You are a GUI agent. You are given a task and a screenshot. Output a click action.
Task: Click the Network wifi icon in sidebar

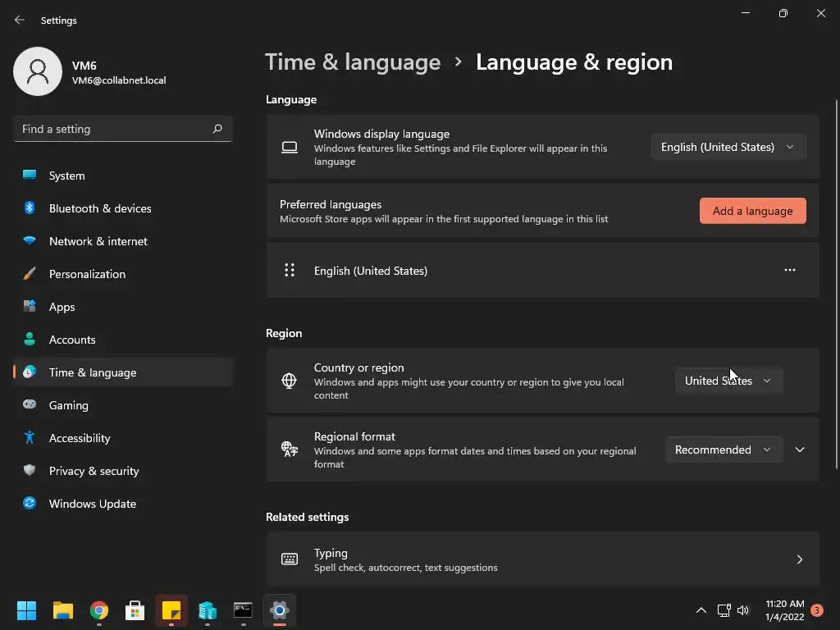pyautogui.click(x=30, y=240)
